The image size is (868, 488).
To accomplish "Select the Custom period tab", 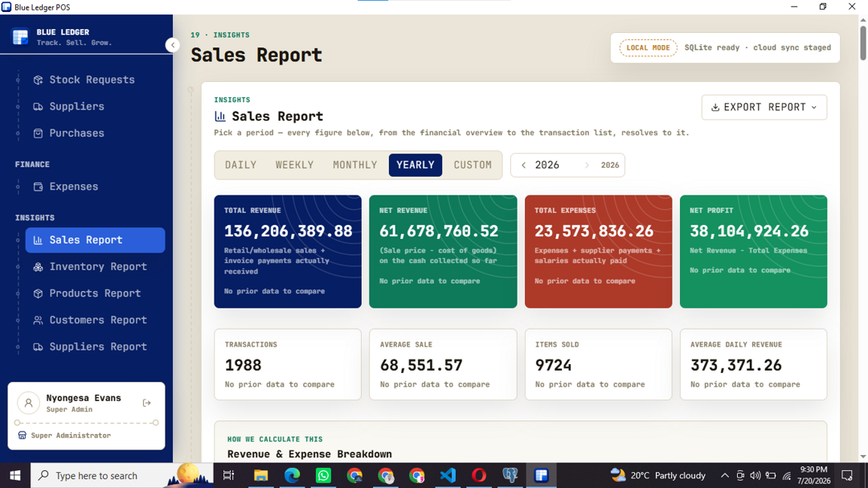I will [473, 165].
